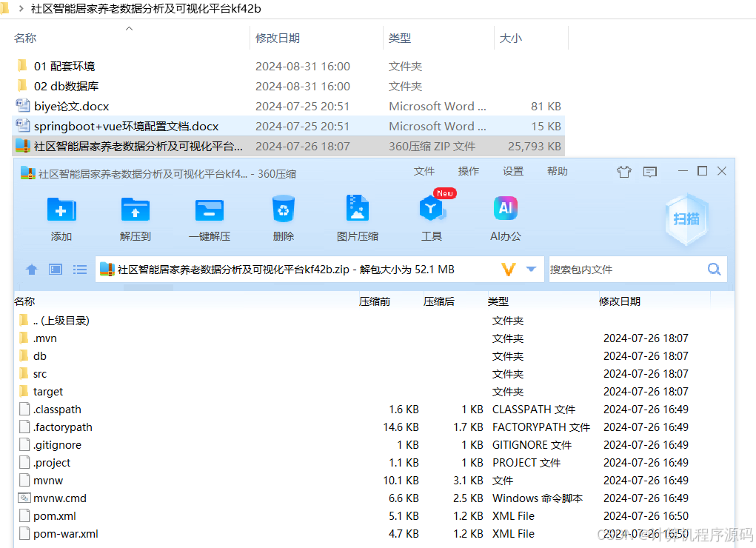Image resolution: width=756 pixels, height=548 pixels.
Task: Click the feedback message icon in title bar
Action: (x=650, y=171)
